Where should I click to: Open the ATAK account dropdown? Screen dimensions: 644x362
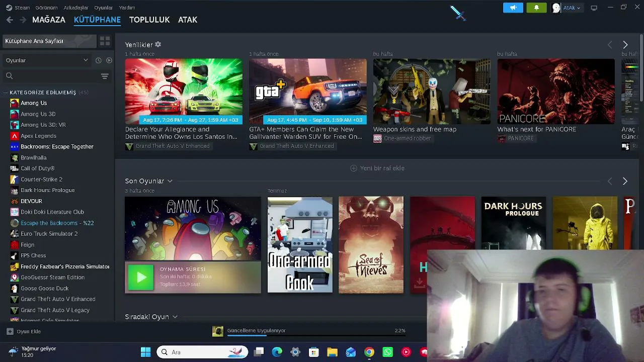point(567,8)
